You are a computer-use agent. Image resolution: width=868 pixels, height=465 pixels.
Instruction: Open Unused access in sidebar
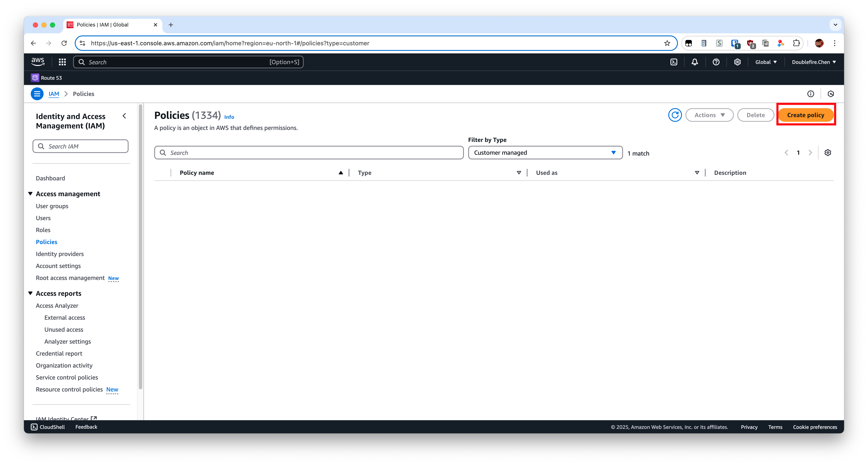(x=64, y=330)
